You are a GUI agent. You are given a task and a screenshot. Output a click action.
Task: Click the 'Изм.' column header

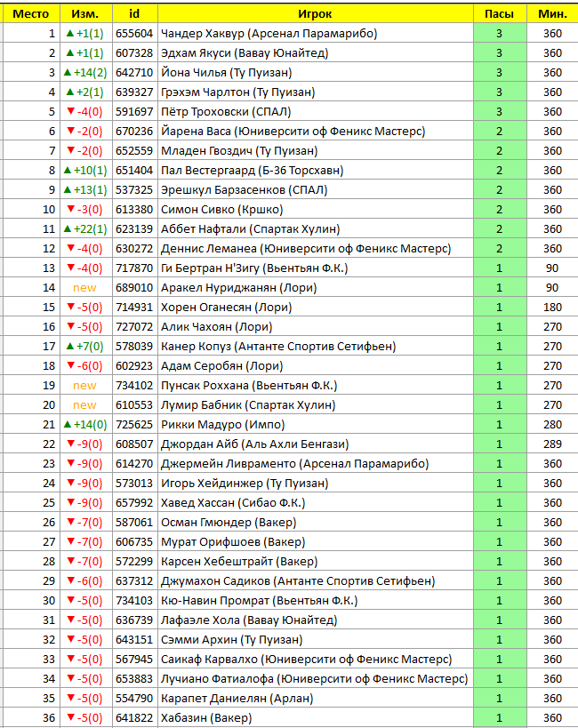coord(85,14)
